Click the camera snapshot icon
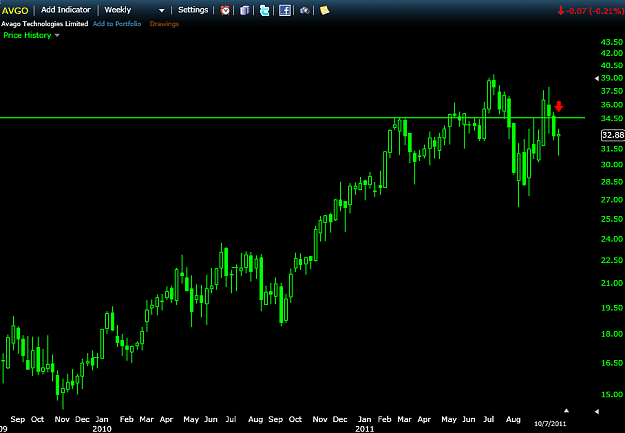The height and width of the screenshot is (433, 625). tap(305, 10)
